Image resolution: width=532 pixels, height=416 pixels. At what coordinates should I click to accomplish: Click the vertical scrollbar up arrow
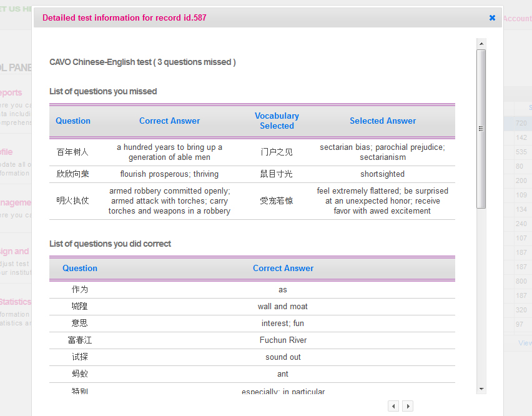point(481,44)
